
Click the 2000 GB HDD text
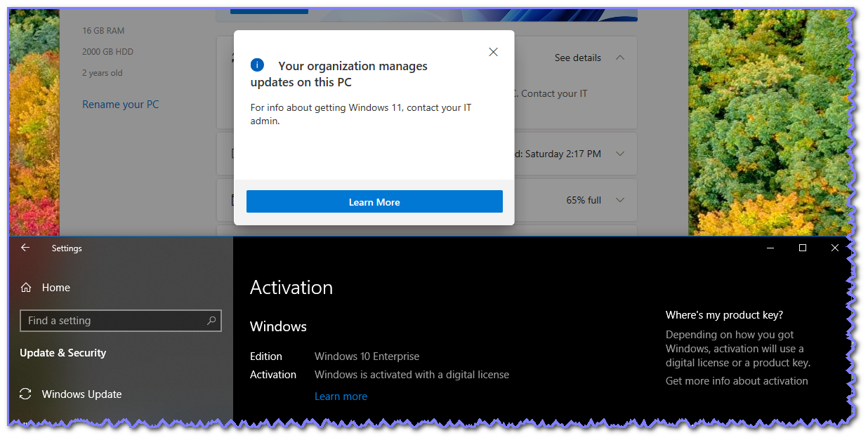(107, 52)
